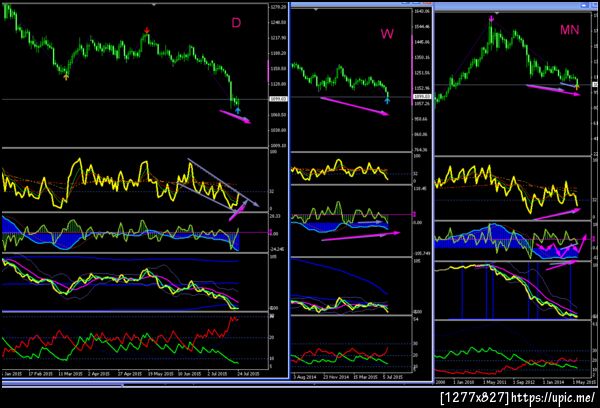This screenshot has width=600, height=408.
Task: Click the '11 Mar 2015' date on D time axis
Action: (x=70, y=374)
